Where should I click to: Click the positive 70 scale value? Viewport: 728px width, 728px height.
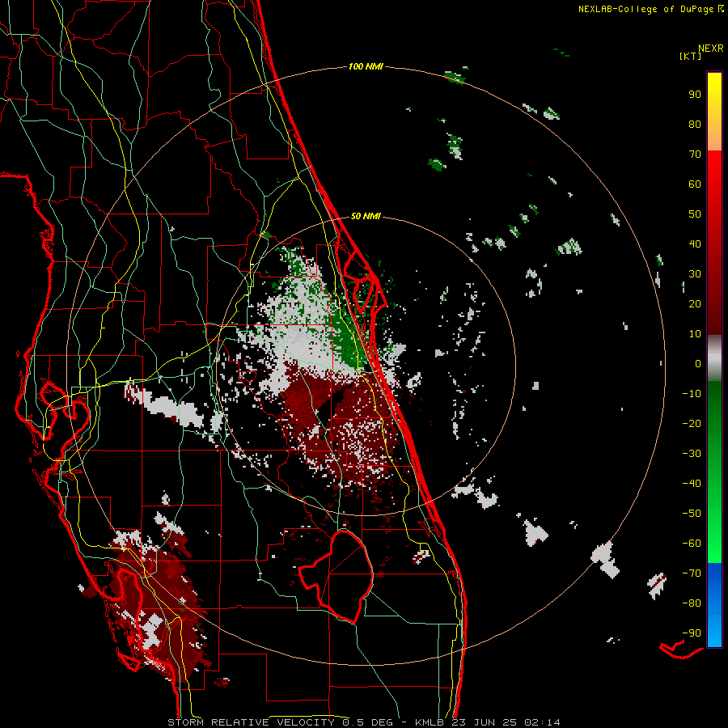pos(695,154)
